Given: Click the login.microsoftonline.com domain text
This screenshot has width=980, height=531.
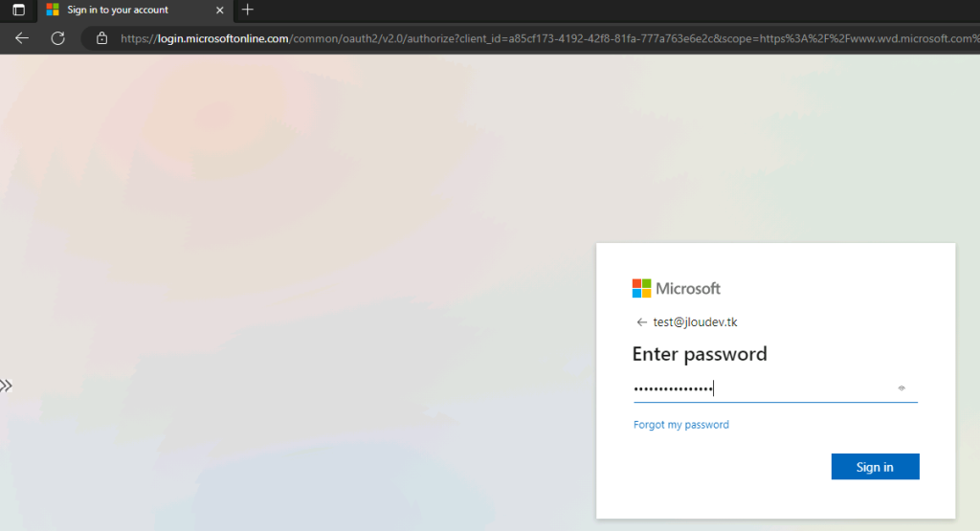Looking at the screenshot, I should coord(223,38).
